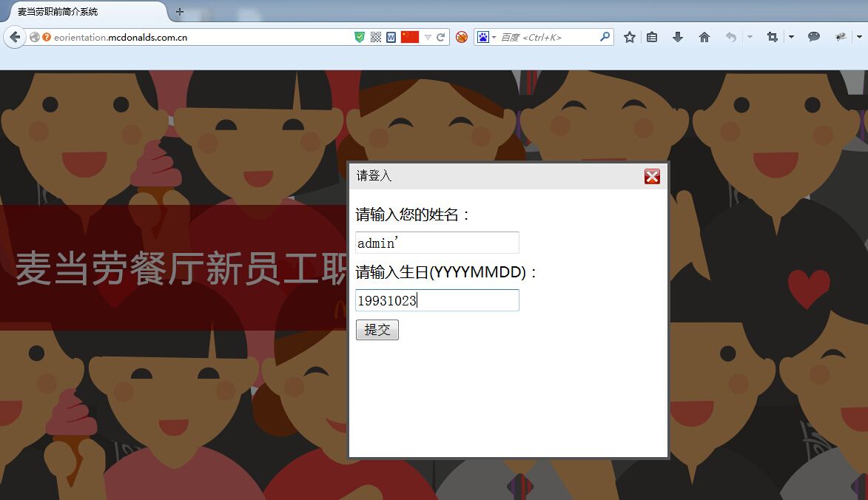
Task: Click the address bar URL field
Action: [x=202, y=37]
